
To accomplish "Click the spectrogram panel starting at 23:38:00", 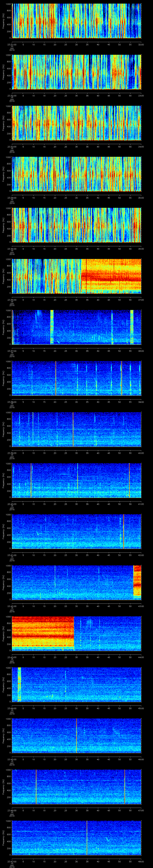I will click(x=77, y=378).
